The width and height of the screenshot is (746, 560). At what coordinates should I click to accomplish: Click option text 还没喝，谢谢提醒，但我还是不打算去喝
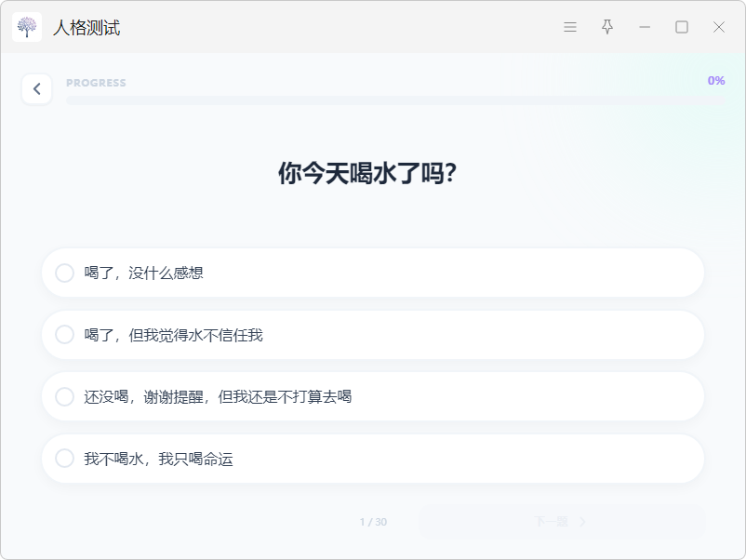click(x=218, y=397)
